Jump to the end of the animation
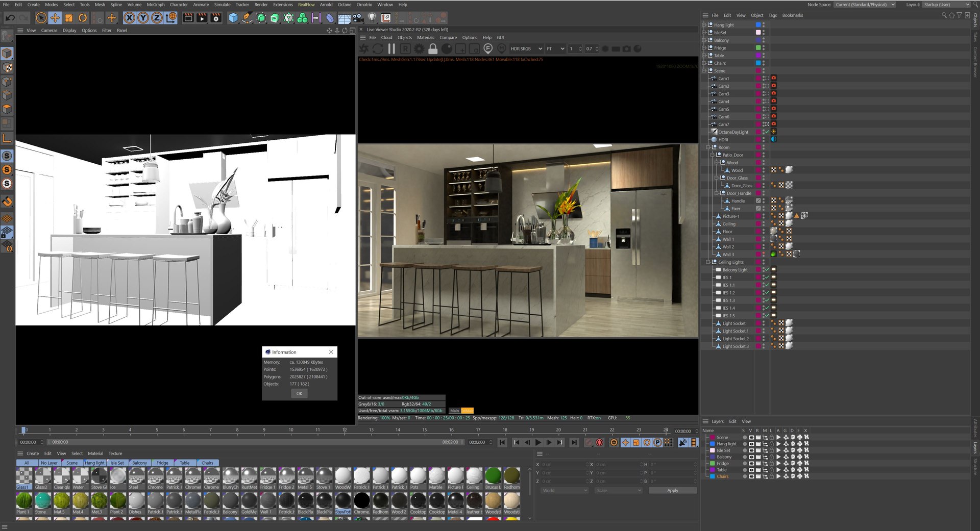 574,443
